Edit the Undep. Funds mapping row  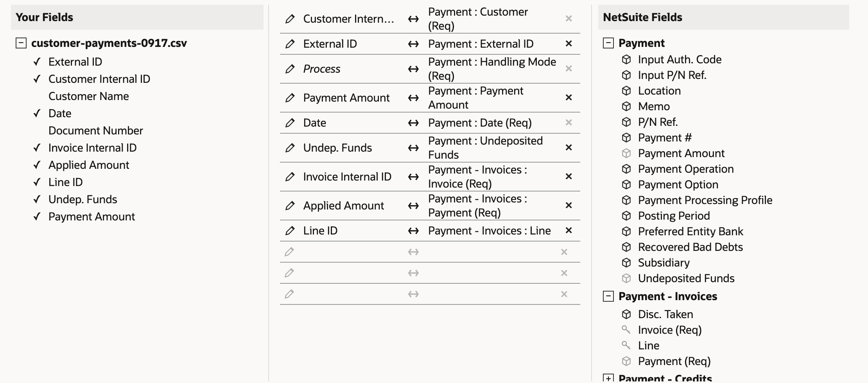click(x=290, y=148)
